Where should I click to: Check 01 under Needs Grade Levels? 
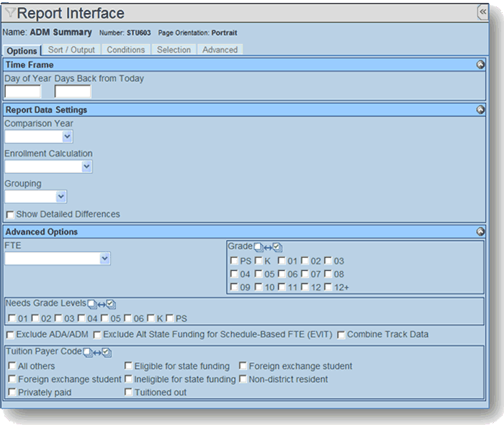[x=12, y=318]
